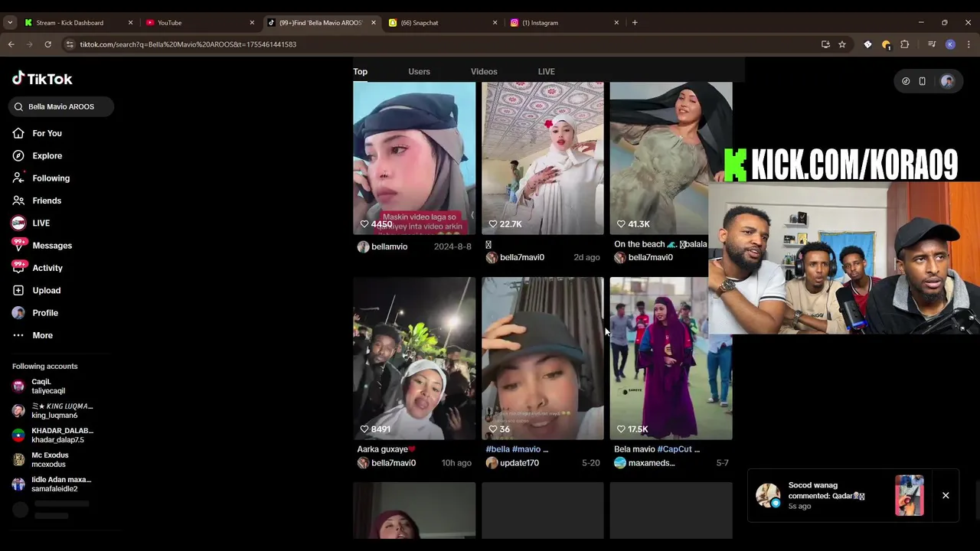This screenshot has width=980, height=551.
Task: Open the #bella #mavio video with 36 likes
Action: pos(543,358)
